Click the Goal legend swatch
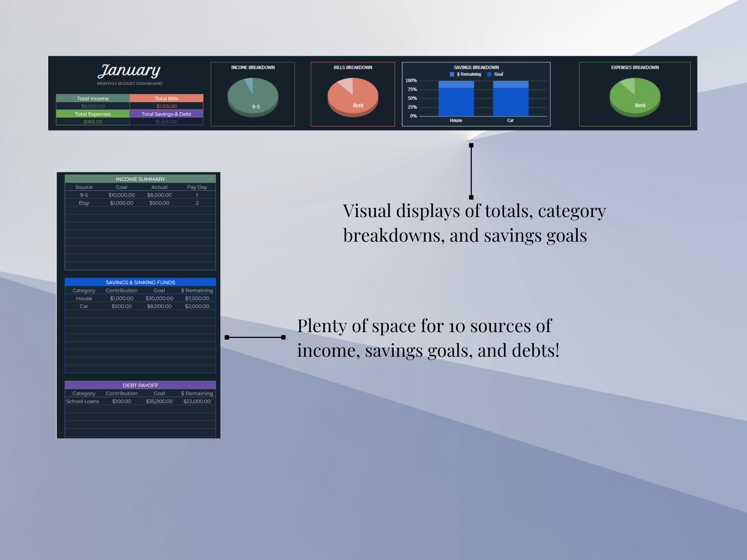Screen dimensions: 747x560 coord(489,74)
